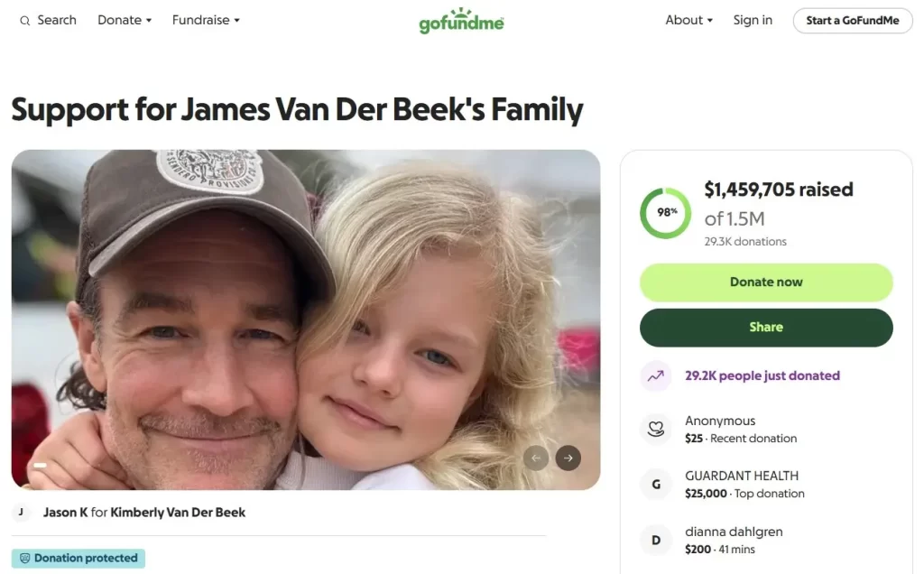The image size is (924, 574).
Task: Go to previous photo arrow
Action: 536,458
